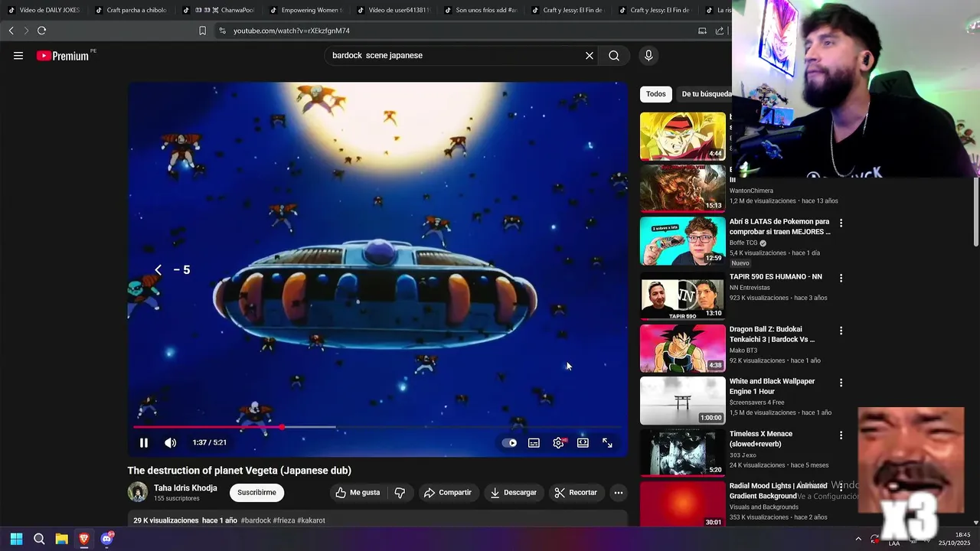Viewport: 980px width, 551px height.
Task: Switch to Son unos fríos xdd tab
Action: point(480,10)
